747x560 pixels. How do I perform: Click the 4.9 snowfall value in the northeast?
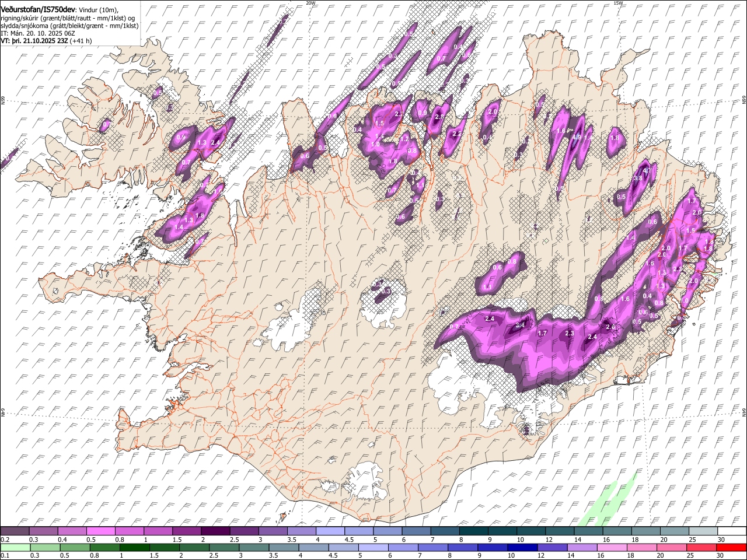point(576,138)
